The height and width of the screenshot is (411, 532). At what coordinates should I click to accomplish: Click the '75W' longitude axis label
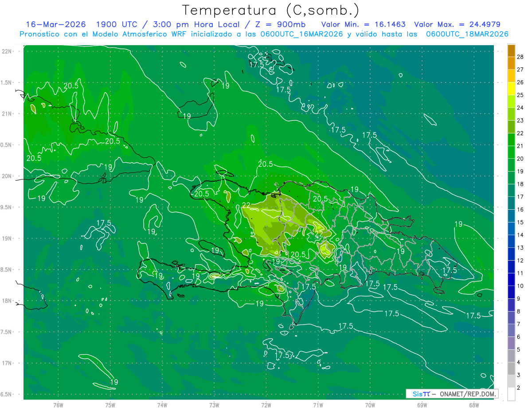coord(110,404)
